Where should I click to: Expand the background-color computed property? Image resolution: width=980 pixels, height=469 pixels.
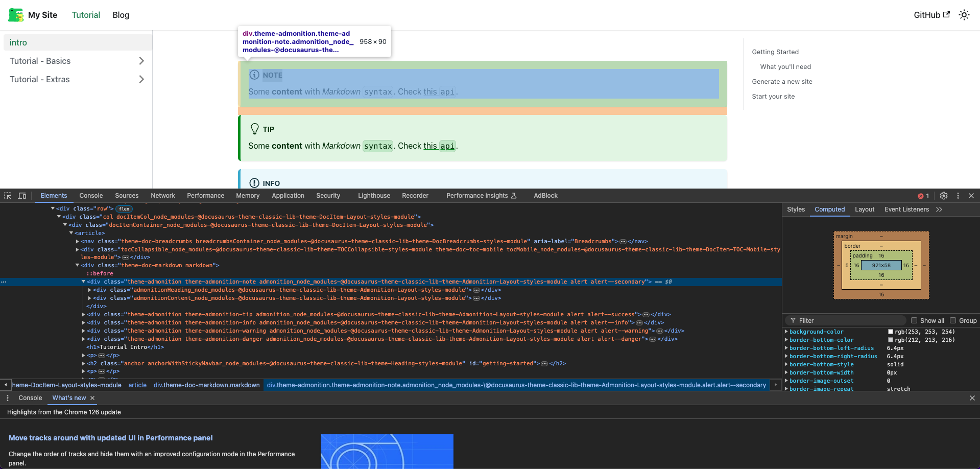[786, 332]
